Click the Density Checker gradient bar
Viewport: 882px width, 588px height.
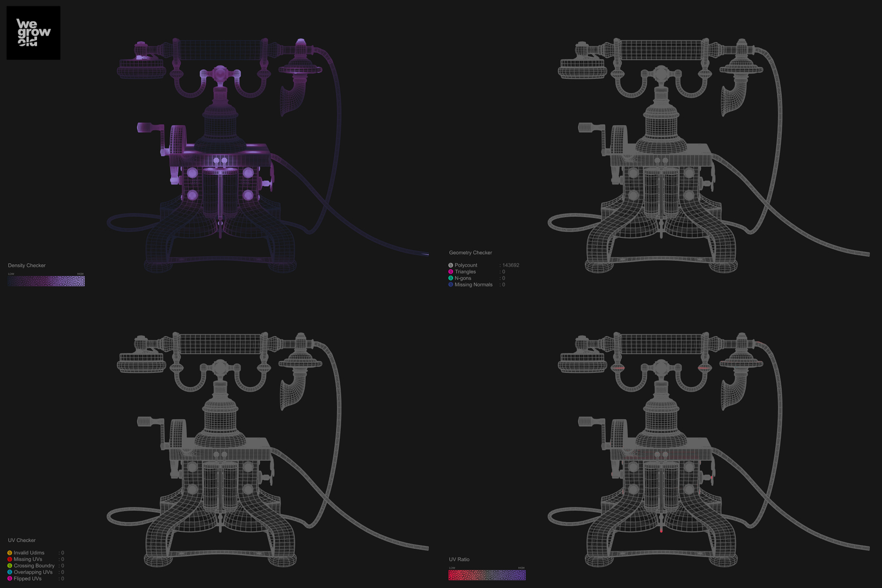pyautogui.click(x=46, y=281)
